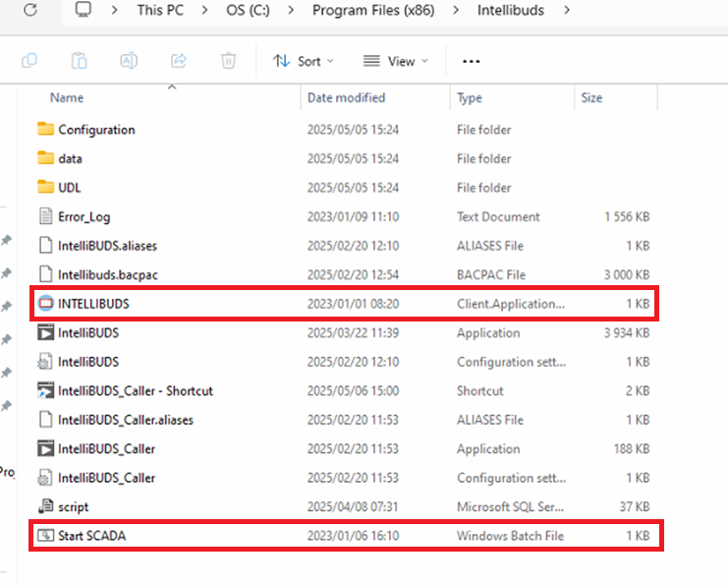Select the Intellibuds.bacpac file name
This screenshot has width=728, height=586.
click(x=108, y=275)
